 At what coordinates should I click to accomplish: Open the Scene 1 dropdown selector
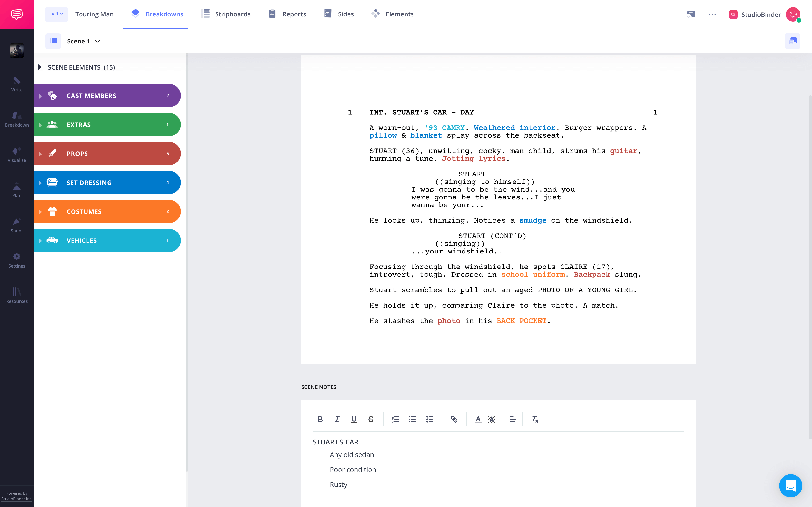point(82,40)
